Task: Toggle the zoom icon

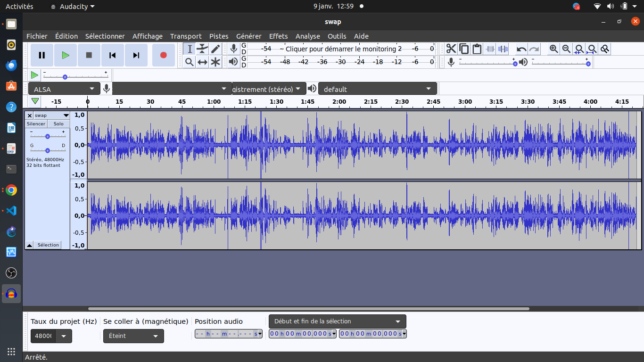Action: tap(605, 49)
